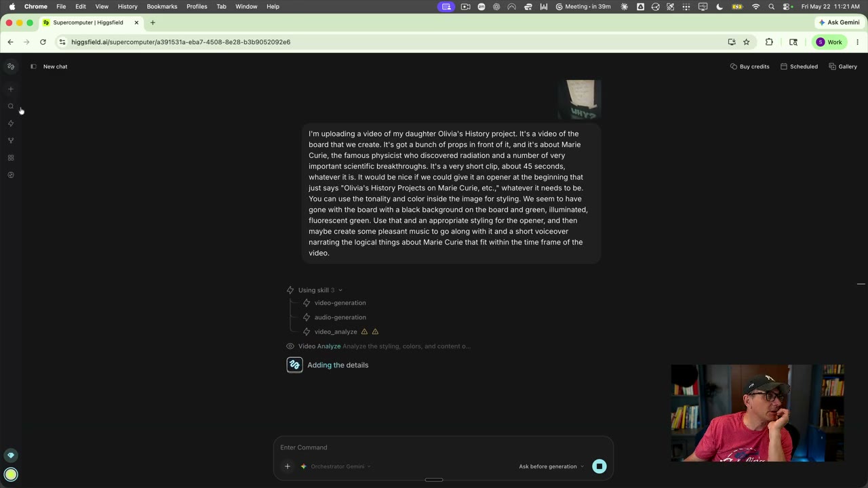Open the Help menu
The height and width of the screenshot is (488, 868).
(x=273, y=6)
